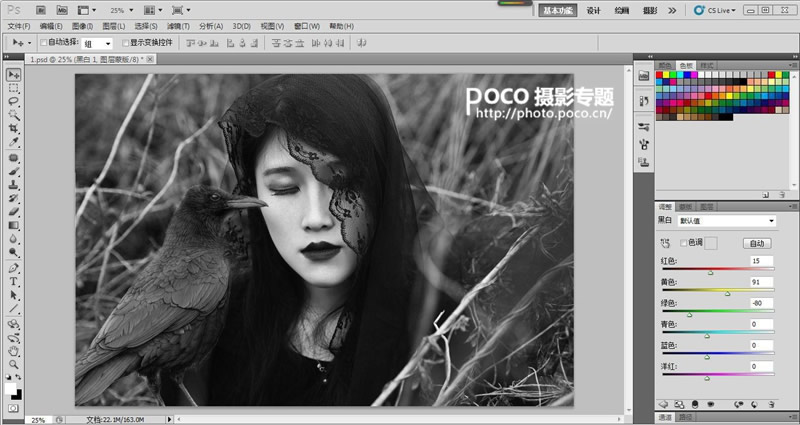Open the 图像(I) menu
Image resolution: width=800 pixels, height=425 pixels.
[82, 26]
